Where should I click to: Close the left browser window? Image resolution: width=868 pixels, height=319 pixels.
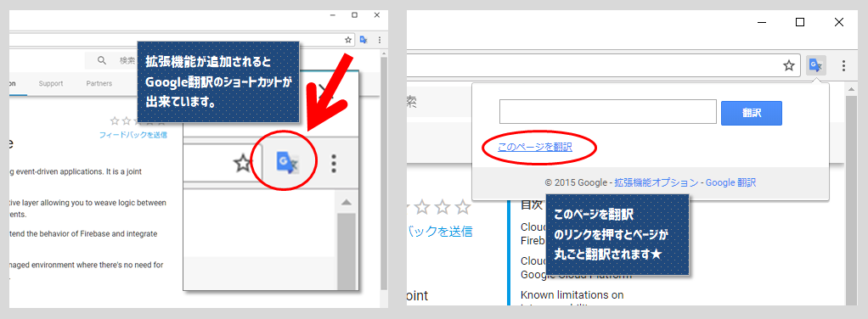377,15
